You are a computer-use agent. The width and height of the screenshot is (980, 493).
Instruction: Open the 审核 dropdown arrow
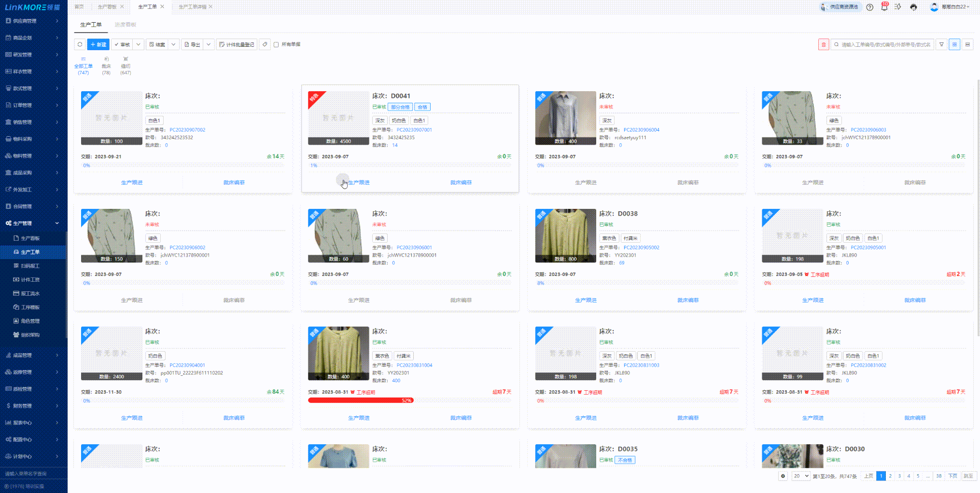point(138,44)
